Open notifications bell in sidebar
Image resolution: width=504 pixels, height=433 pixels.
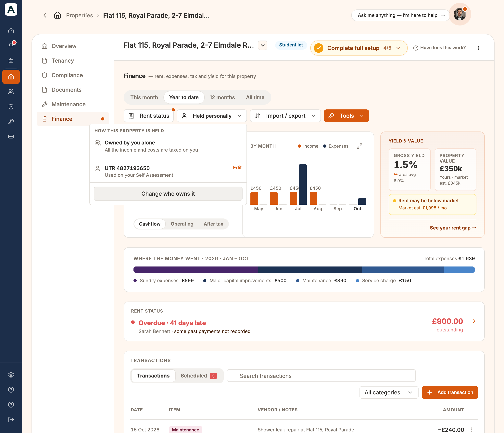pos(11,45)
